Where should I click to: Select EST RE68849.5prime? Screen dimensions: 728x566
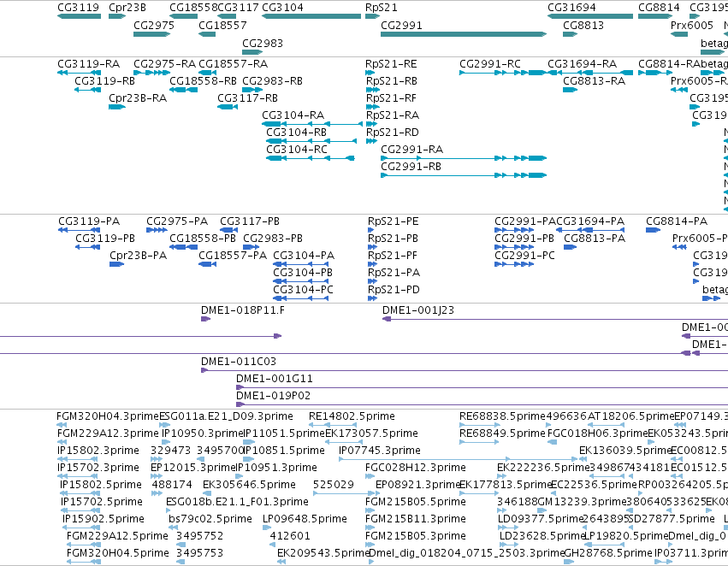pyautogui.click(x=502, y=433)
